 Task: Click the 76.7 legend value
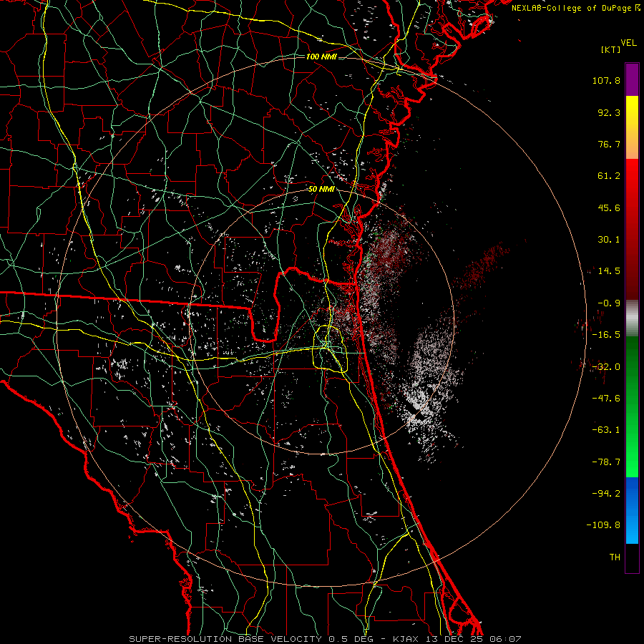[609, 144]
